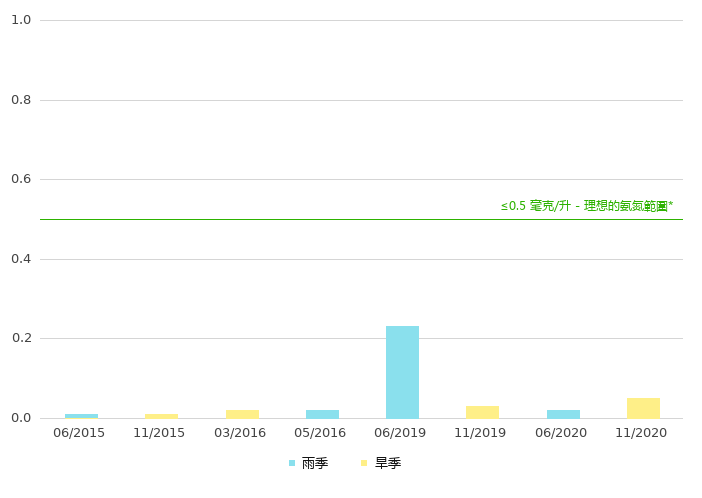This screenshot has height=498, width=702.
Task: Click the 旱季 yellow legend swatch
Action: coord(365,463)
